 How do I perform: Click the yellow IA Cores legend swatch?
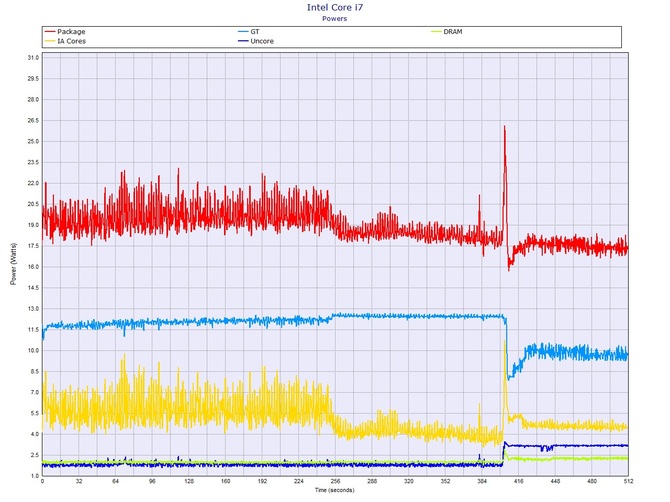click(50, 41)
